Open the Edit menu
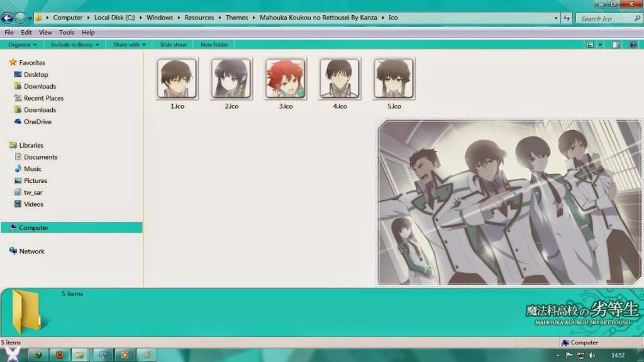This screenshot has width=644, height=362. click(x=26, y=33)
